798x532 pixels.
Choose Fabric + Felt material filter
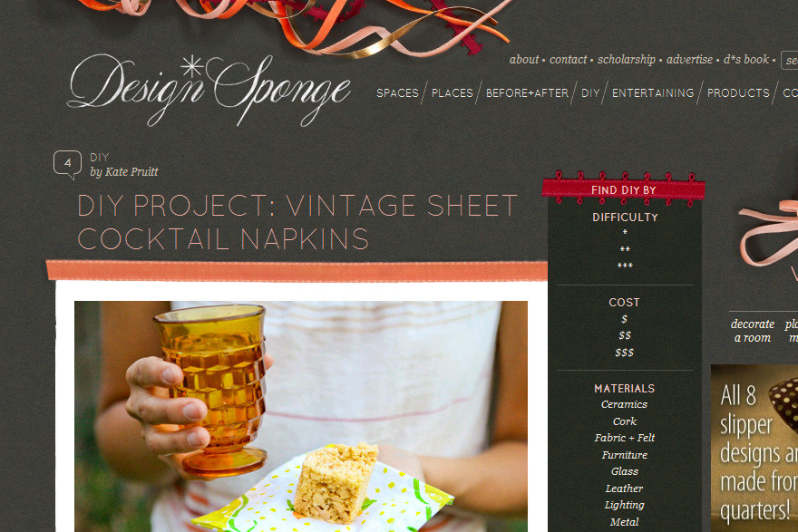click(625, 438)
